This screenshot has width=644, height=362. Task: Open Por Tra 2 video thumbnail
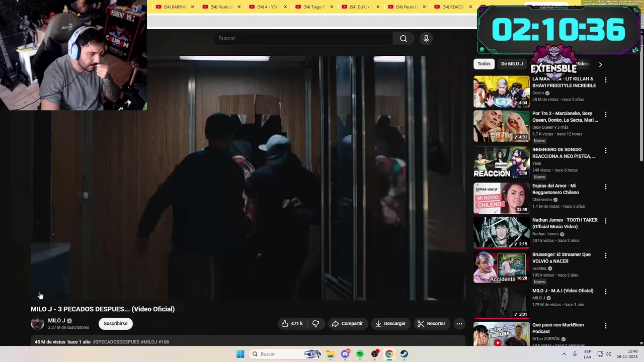pos(501,126)
